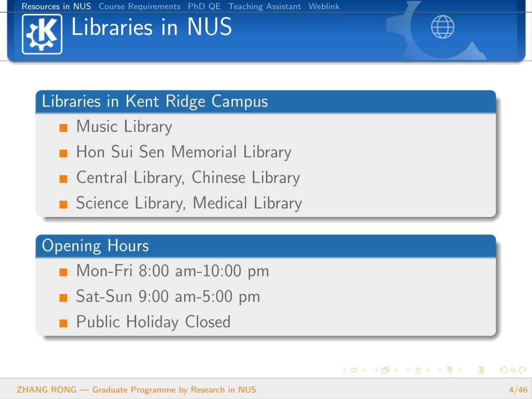Select the Resources in NUS section

click(56, 6)
